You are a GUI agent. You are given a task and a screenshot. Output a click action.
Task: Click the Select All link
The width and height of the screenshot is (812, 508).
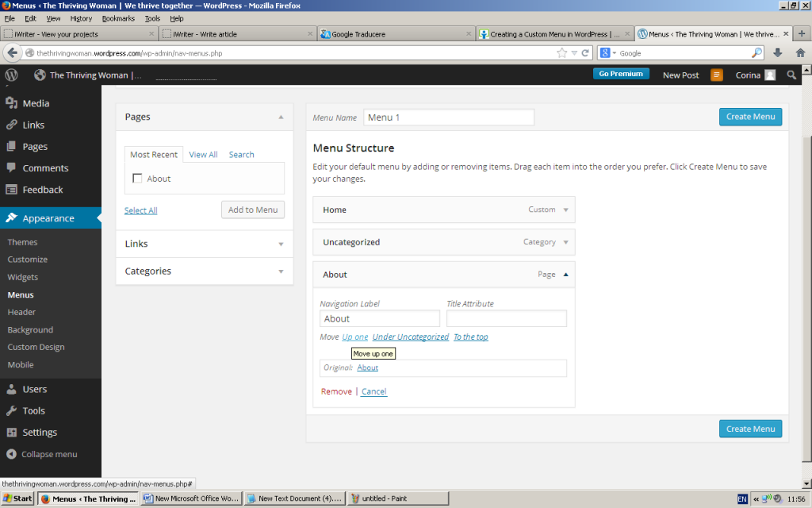pos(140,210)
